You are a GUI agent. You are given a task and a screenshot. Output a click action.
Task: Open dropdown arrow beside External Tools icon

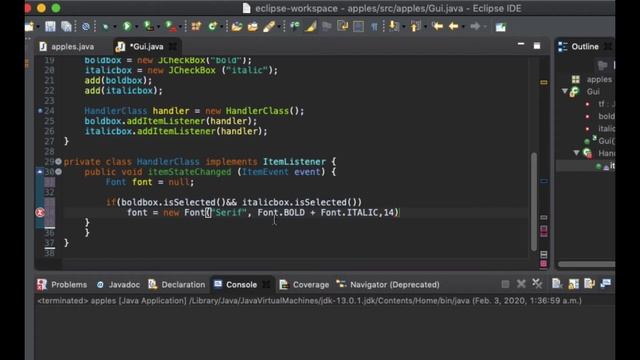180,27
